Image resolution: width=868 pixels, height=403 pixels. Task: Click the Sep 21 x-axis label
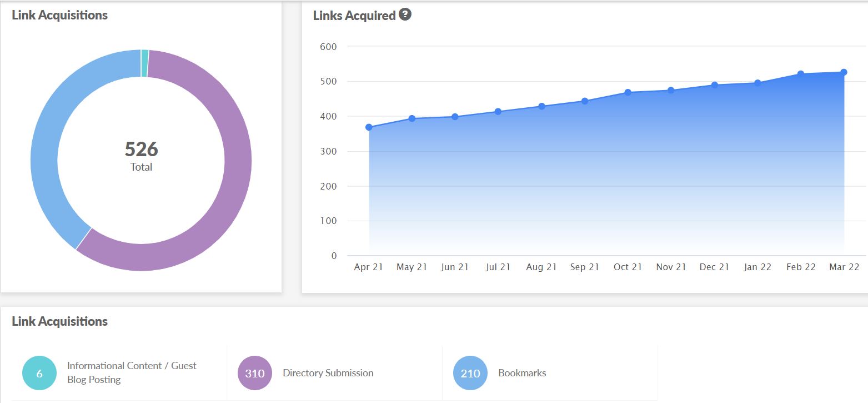pyautogui.click(x=585, y=267)
